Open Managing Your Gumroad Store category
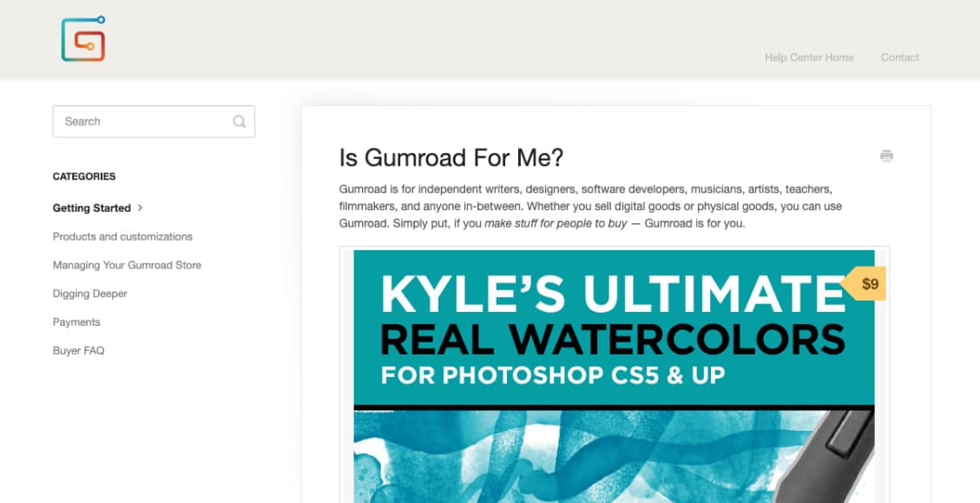The image size is (980, 503). (127, 265)
